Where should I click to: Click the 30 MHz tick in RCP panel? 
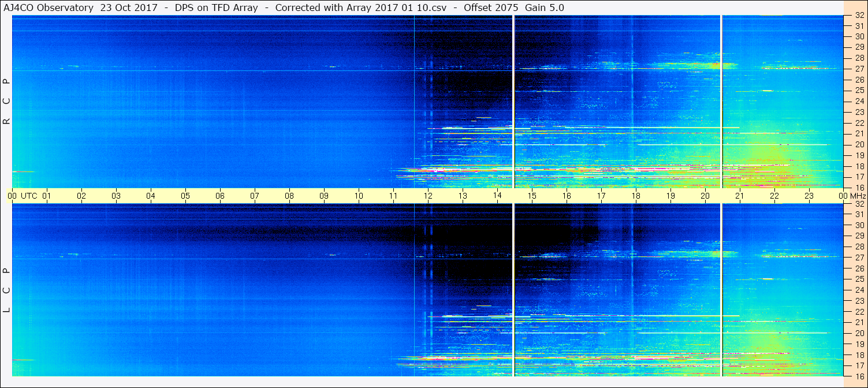(859, 36)
